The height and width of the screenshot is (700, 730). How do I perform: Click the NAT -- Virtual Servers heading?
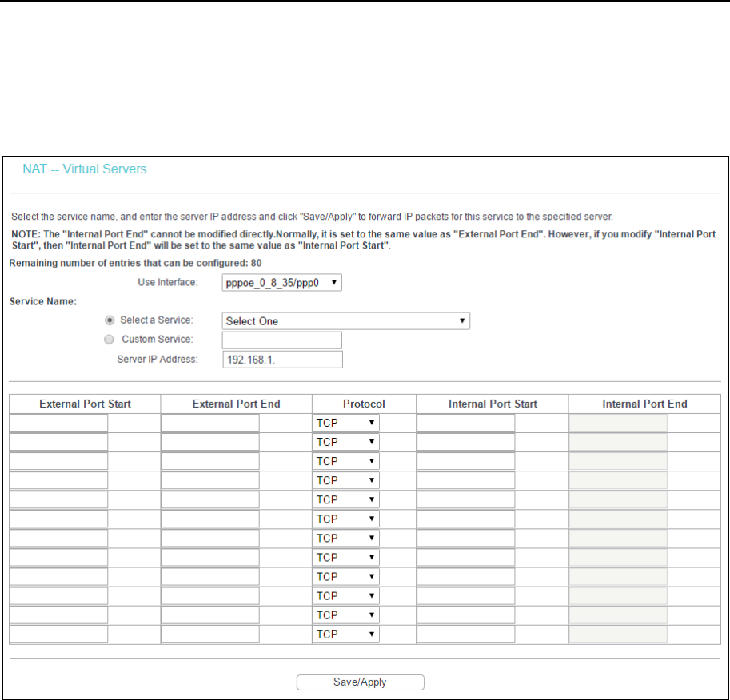[85, 169]
